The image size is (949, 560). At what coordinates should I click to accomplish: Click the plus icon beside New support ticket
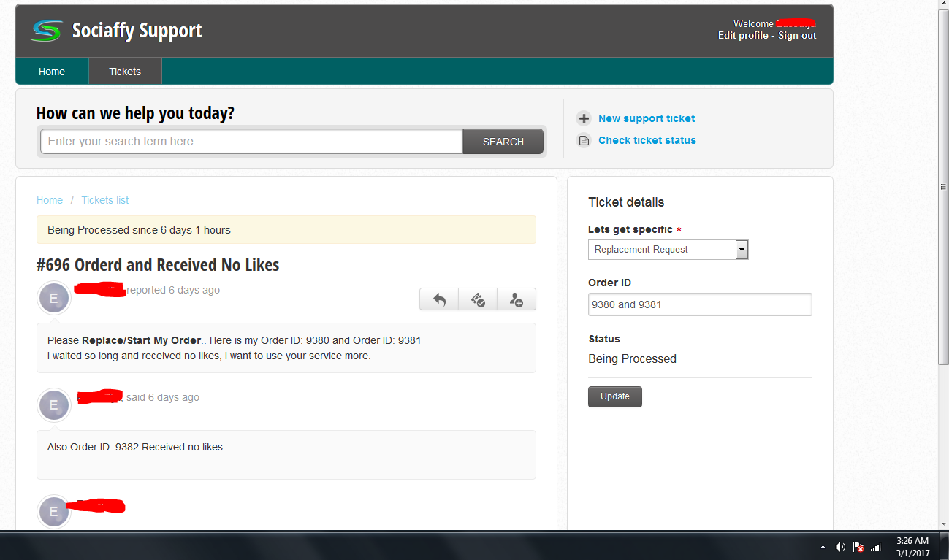584,118
